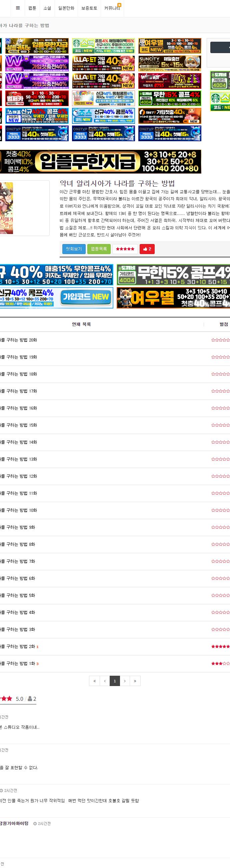Image resolution: width=230 pixels, height=868 pixels.
Task: Click the star rating for episode 2화
Action: coord(221,646)
